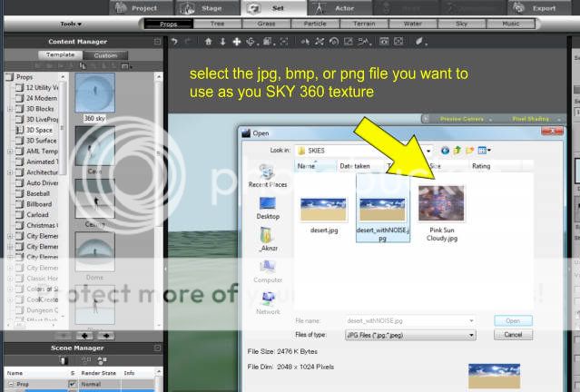Click the square-with-arrow icon in the toolbar
Viewport: 580px width, 392px height.
click(x=348, y=42)
